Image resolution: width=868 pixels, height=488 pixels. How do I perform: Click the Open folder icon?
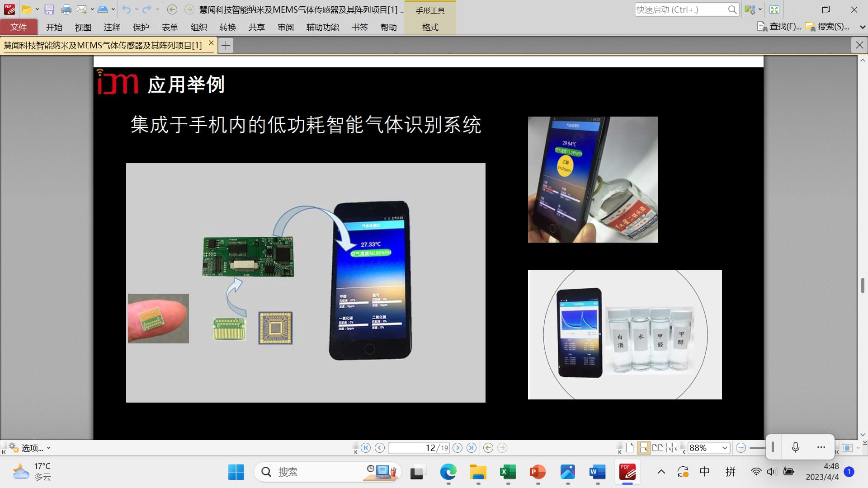27,9
